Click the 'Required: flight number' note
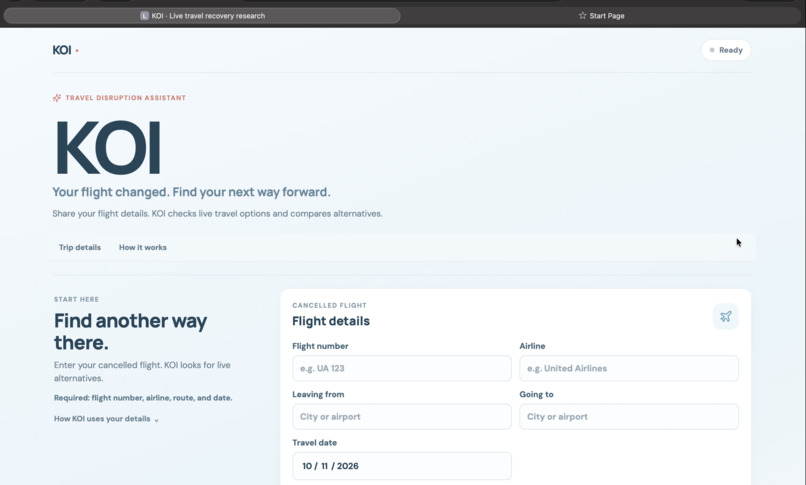 [143, 398]
